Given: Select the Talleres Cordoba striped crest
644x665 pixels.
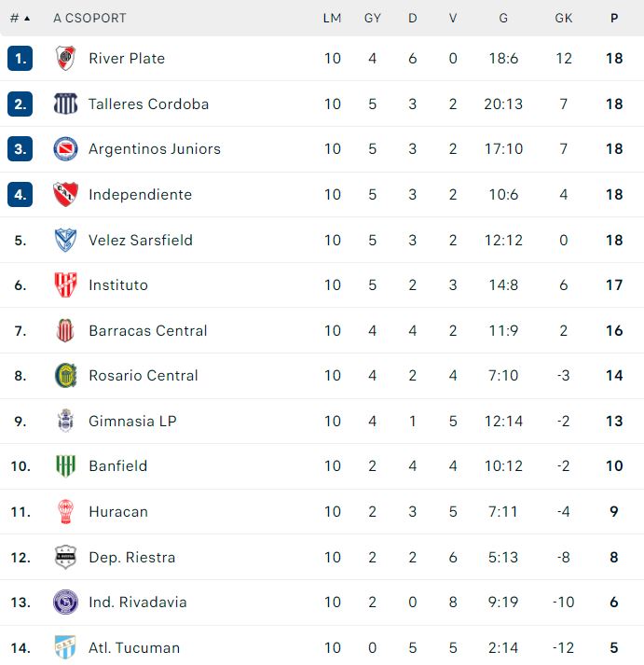Looking at the screenshot, I should click(x=65, y=104).
